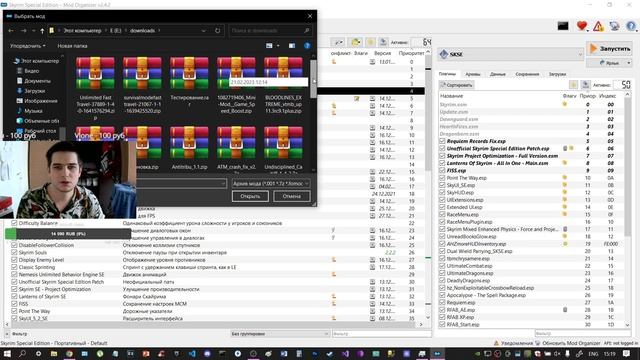The image size is (640, 360).
Task: Expand the SKSE executable dropdown
Action: 580,54
